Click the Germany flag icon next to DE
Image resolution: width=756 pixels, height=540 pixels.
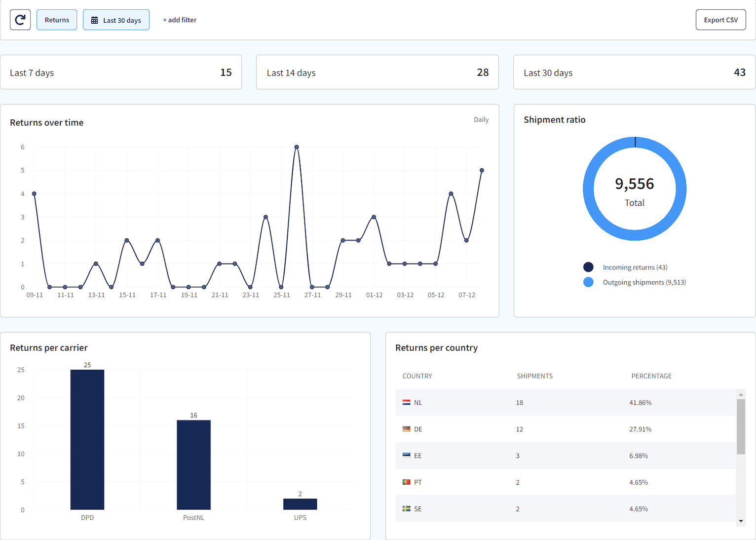point(406,429)
